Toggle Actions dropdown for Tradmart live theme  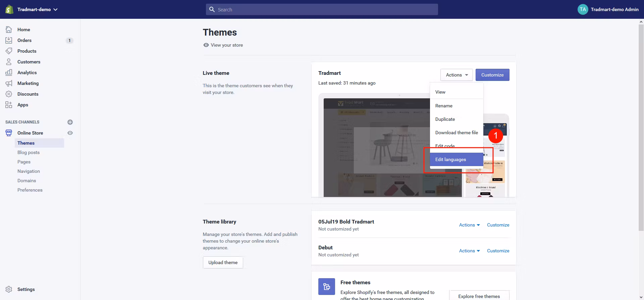tap(457, 75)
